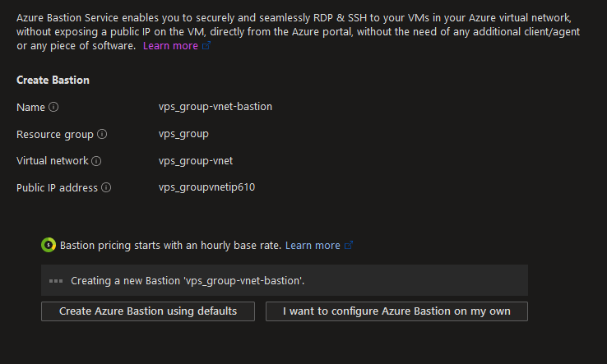The width and height of the screenshot is (607, 364).
Task: Click the Bastion pricing hourly rate text
Action: pos(170,245)
